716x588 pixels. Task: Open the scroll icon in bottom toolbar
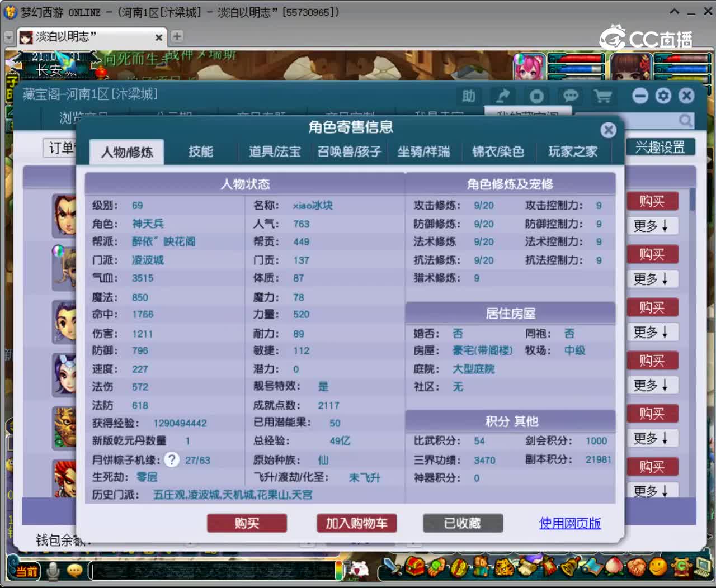527,567
